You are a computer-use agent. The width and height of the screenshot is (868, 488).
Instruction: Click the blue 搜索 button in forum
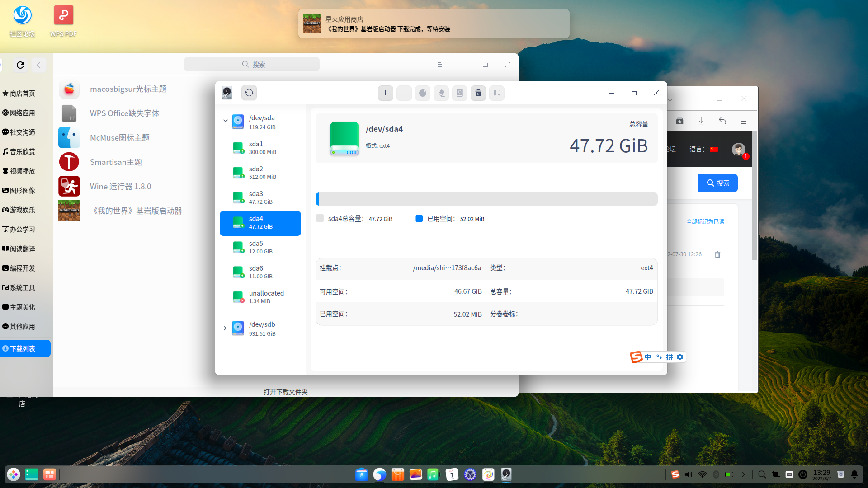[718, 183]
